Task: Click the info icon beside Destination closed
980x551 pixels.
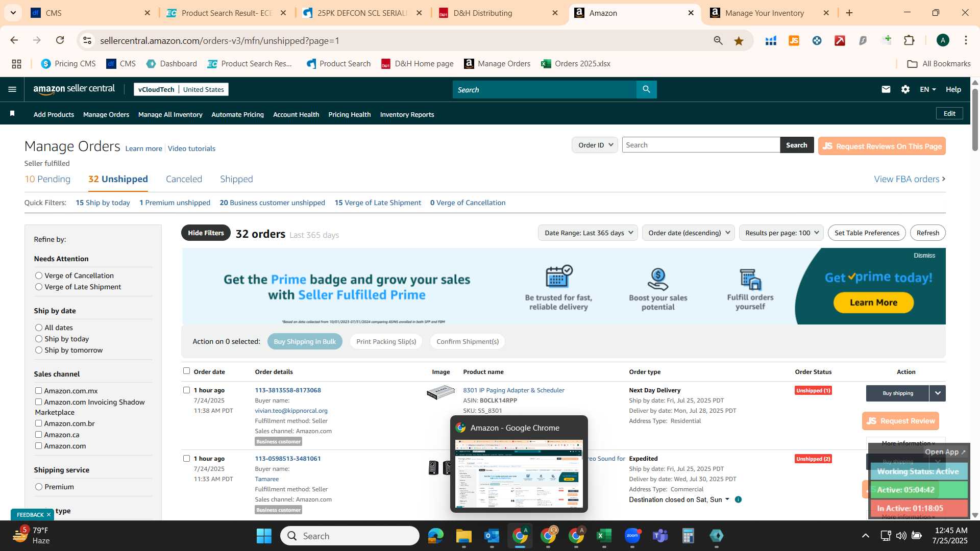Action: [738, 499]
